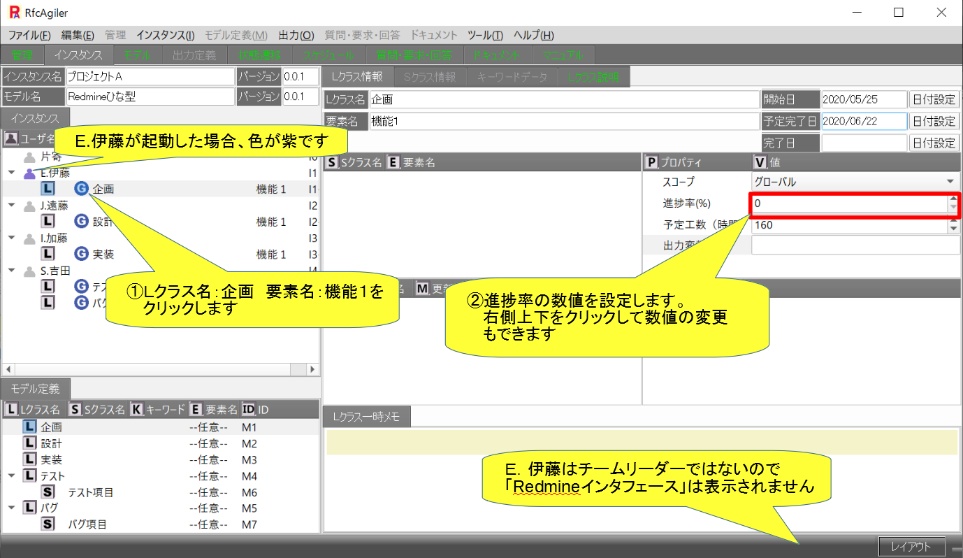Collapse the テスト node in model definition
The width and height of the screenshot is (963, 558).
click(x=12, y=475)
